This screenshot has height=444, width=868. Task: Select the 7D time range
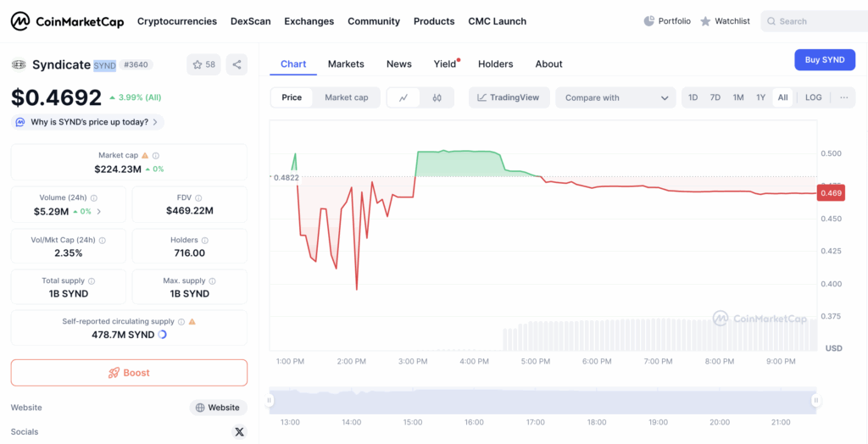coord(715,97)
